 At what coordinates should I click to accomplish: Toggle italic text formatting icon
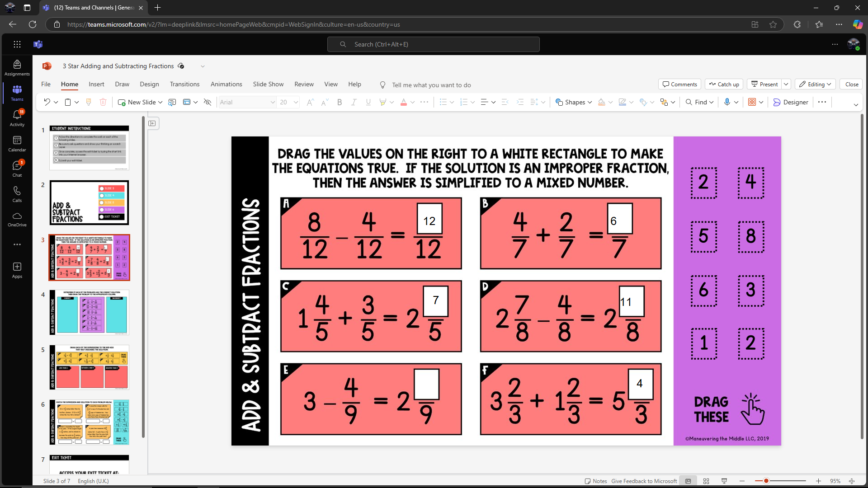(x=354, y=102)
